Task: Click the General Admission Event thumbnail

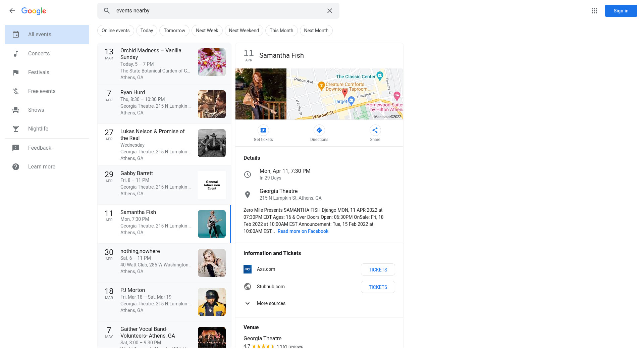Action: tap(212, 185)
